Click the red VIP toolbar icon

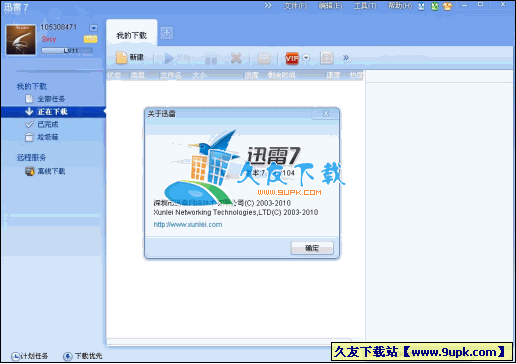(x=292, y=58)
